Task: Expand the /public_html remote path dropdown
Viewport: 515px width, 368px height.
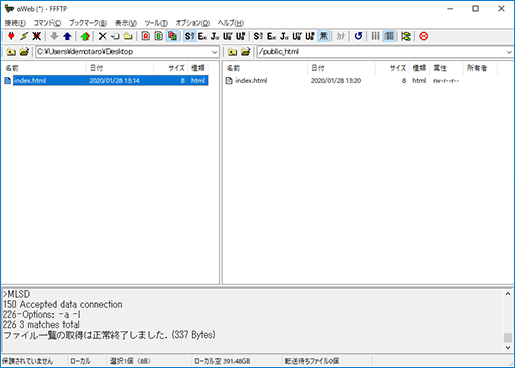Action: pos(509,52)
